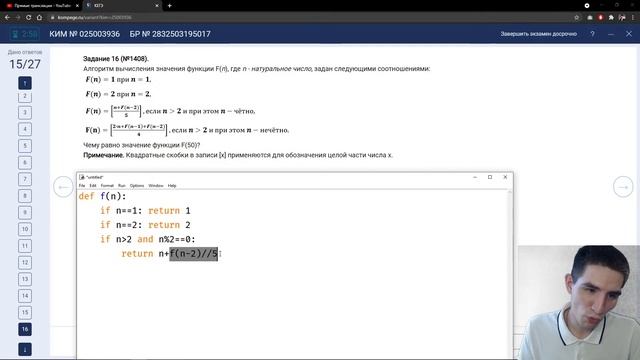Viewport: 640px width, 360px height.
Task: Click БР № 2832503195017 header text
Action: pos(170,34)
